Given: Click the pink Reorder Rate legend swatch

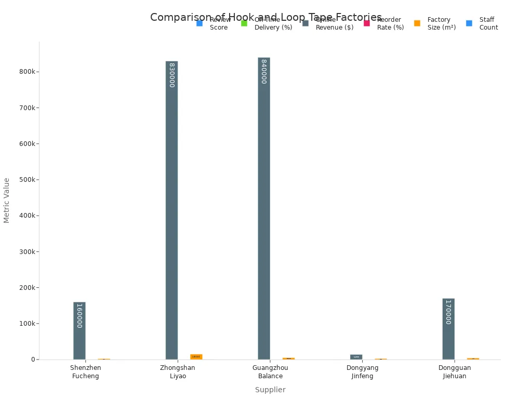Looking at the screenshot, I should pos(367,23).
